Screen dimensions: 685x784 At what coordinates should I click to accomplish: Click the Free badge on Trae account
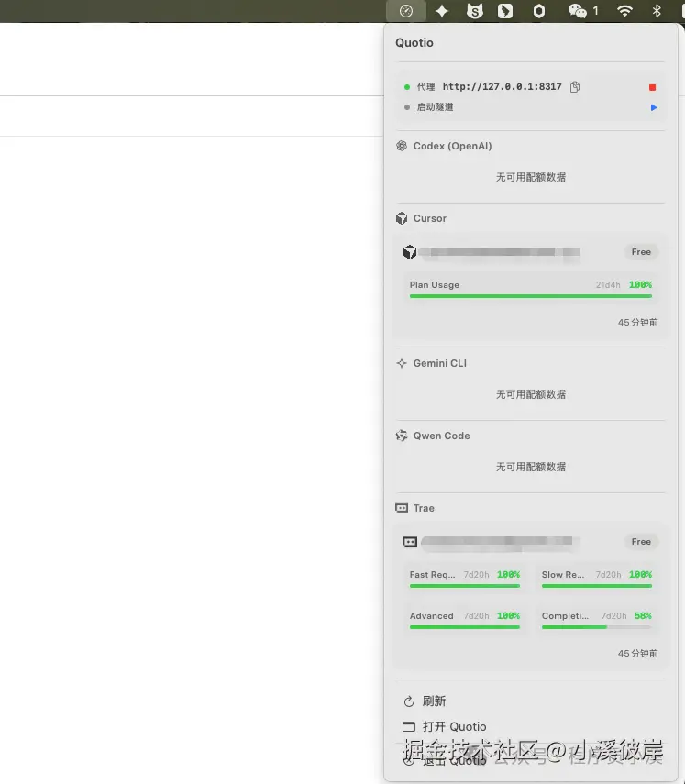[641, 542]
